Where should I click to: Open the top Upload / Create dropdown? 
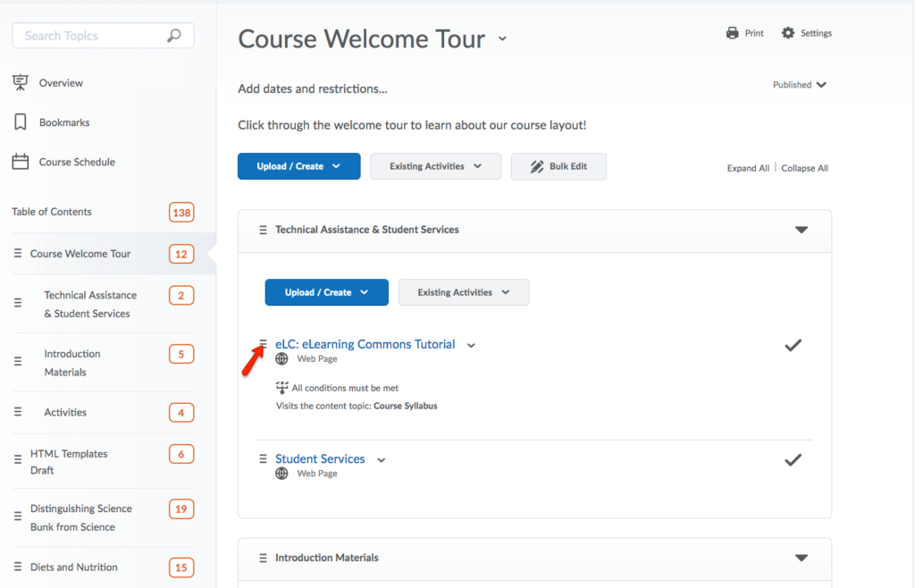coord(298,166)
